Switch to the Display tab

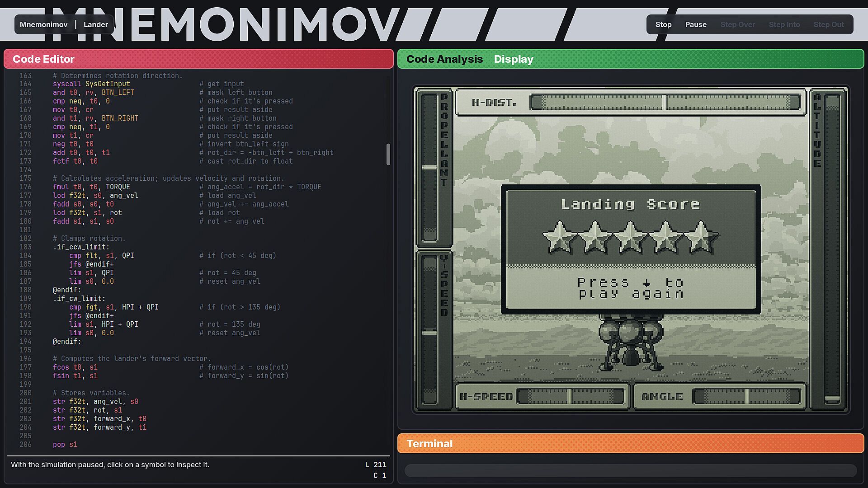click(x=513, y=59)
